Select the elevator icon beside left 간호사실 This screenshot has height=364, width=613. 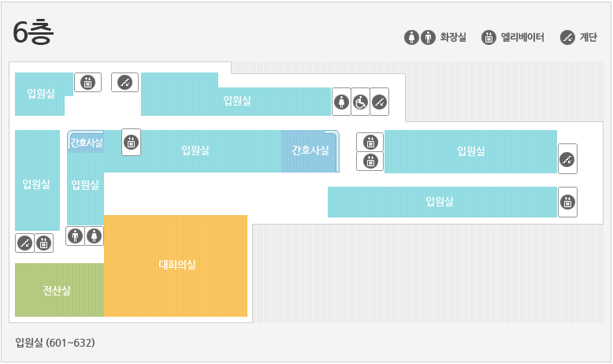click(x=131, y=143)
